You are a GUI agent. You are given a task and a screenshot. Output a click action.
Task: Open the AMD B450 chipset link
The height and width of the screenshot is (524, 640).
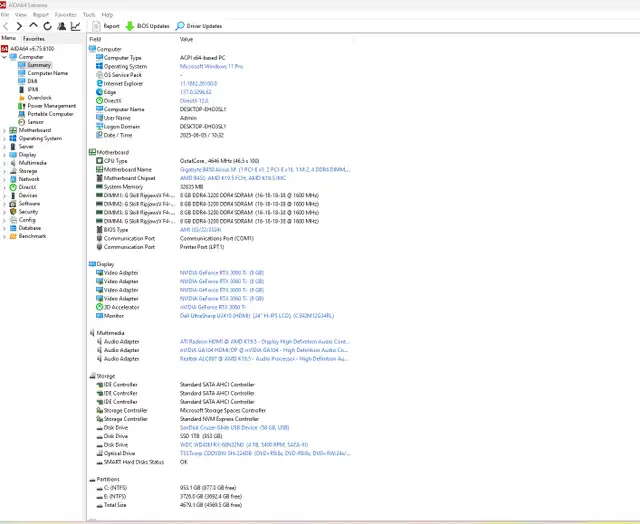click(x=233, y=178)
